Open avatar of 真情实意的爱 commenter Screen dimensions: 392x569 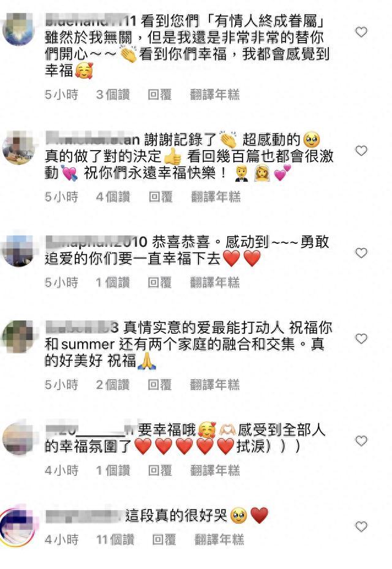pyautogui.click(x=18, y=336)
